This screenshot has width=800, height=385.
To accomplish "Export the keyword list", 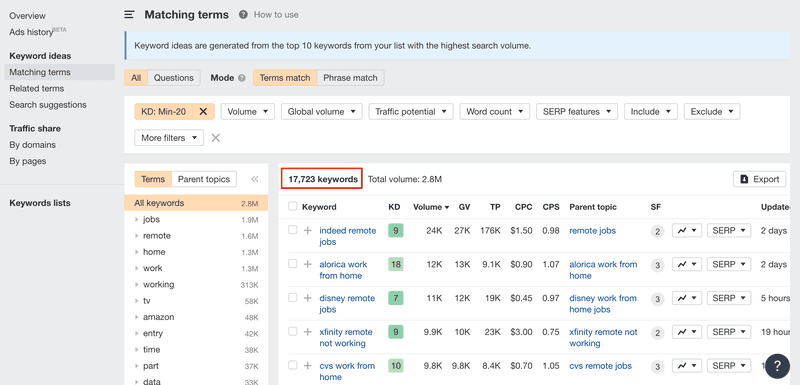I will point(760,179).
